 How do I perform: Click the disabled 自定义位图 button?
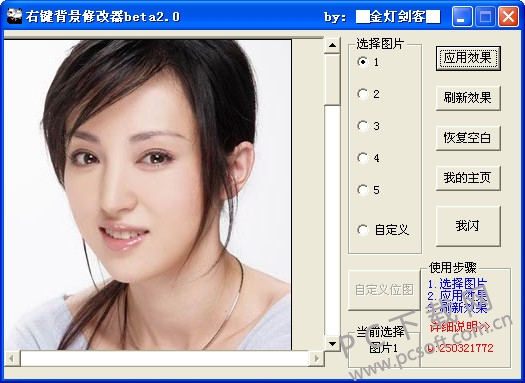[x=384, y=290]
